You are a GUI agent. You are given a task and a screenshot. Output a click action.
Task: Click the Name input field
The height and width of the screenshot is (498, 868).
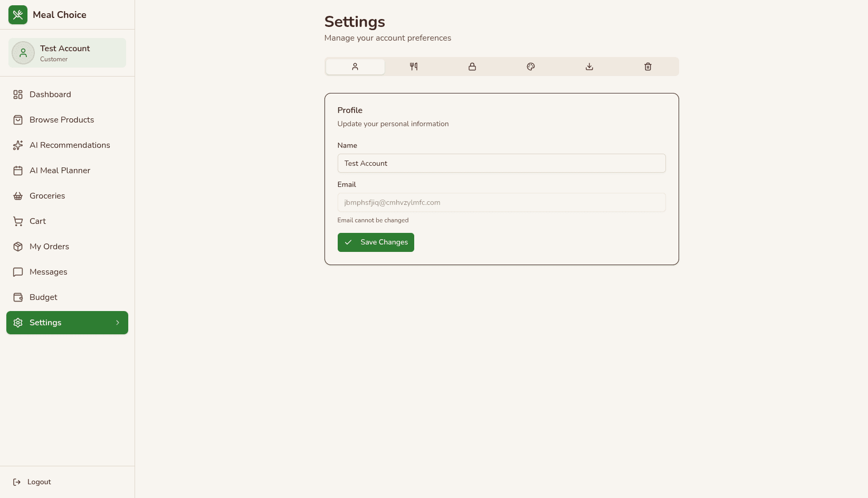(x=501, y=163)
